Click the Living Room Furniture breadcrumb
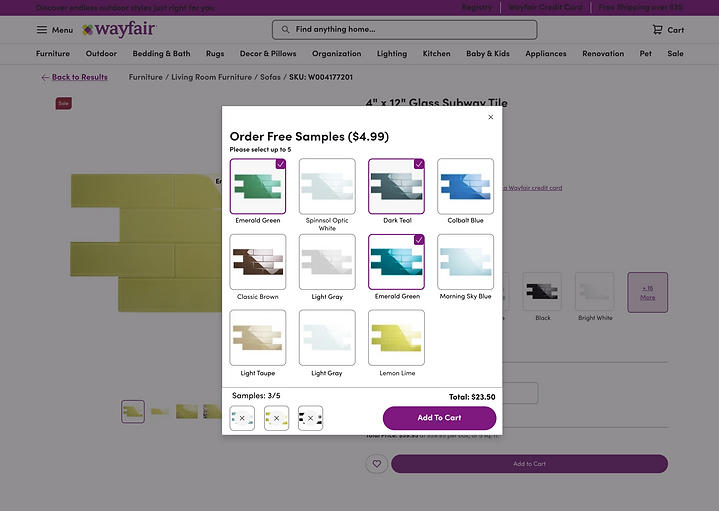Screen dimensions: 719x511 tap(211, 77)
